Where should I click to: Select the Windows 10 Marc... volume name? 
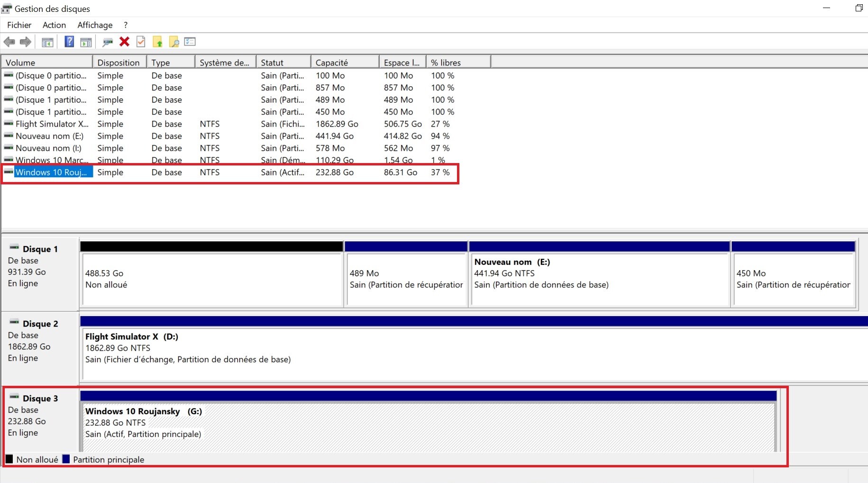click(x=52, y=160)
